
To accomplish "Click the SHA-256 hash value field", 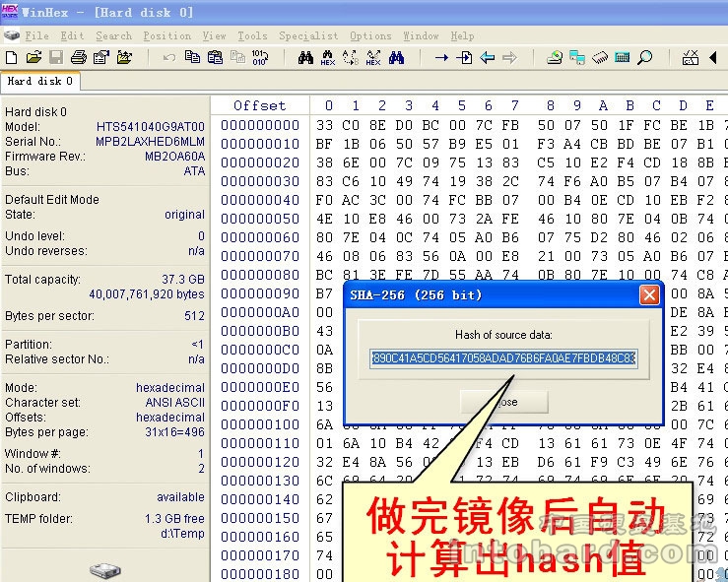I will [x=503, y=358].
